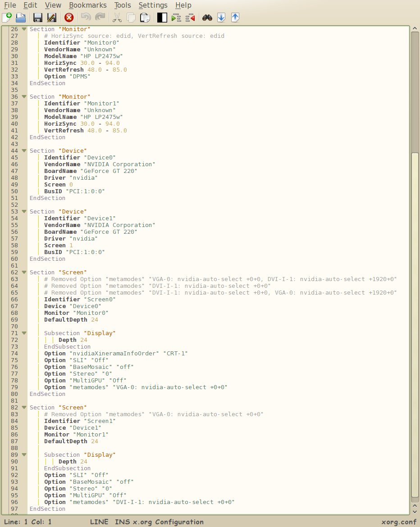Click "GeForce GT 220" on line 56
The width and height of the screenshot is (420, 527).
click(109, 232)
